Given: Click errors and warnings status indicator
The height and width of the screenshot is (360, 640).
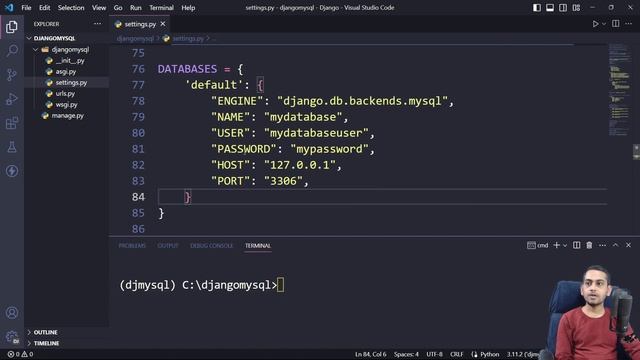Looking at the screenshot, I should point(20,354).
